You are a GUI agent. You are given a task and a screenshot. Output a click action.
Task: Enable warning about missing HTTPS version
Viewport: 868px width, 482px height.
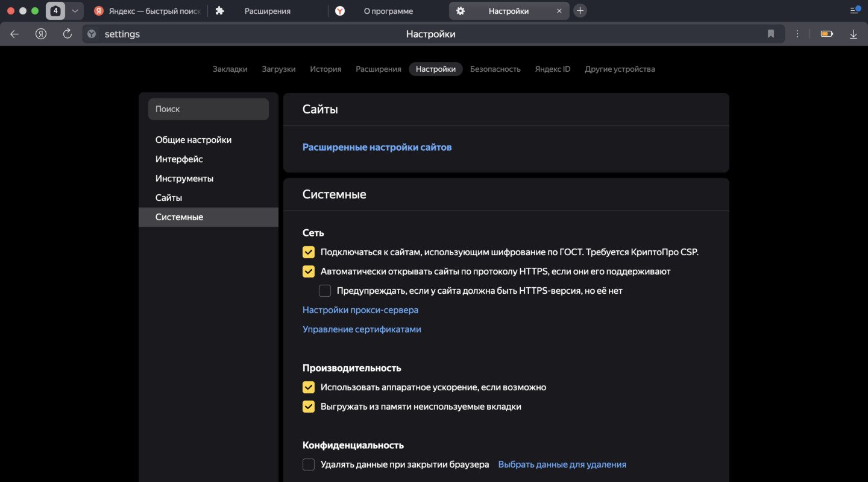pos(325,291)
